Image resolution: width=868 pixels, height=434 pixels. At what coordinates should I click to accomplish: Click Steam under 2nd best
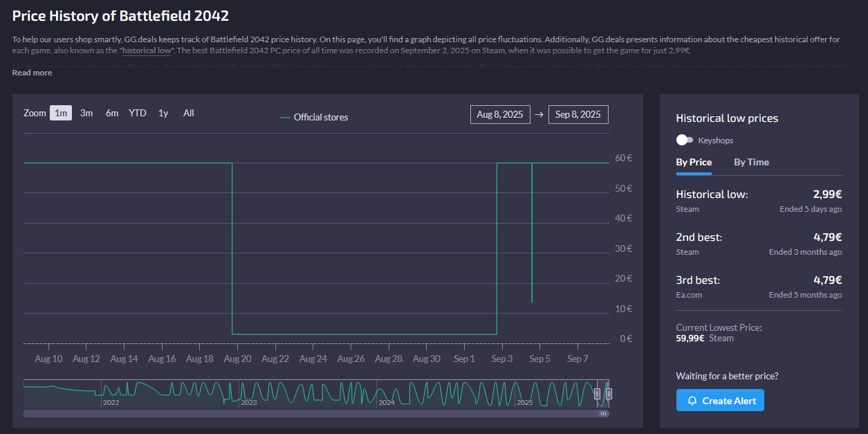tap(687, 252)
